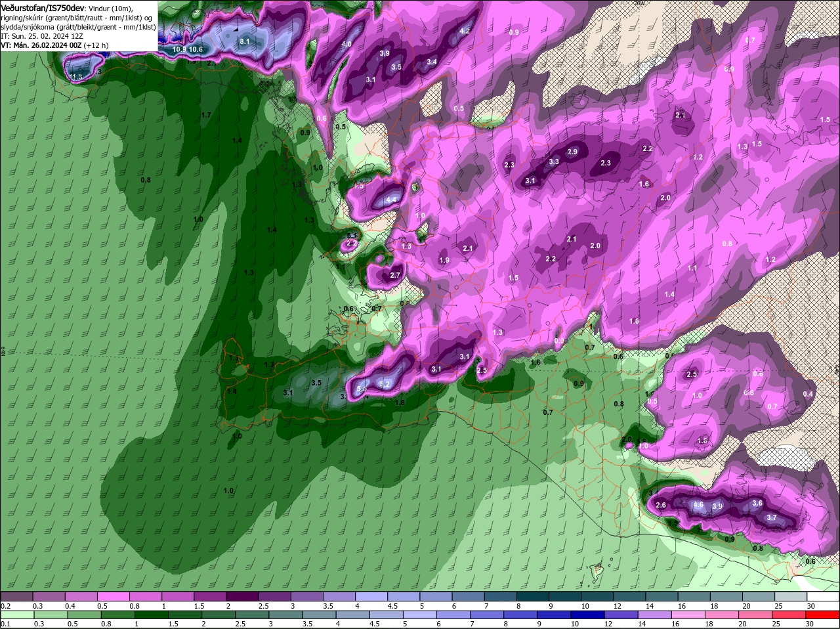
Task: Click the 0.2 label on the snow scale
Action: coord(5,606)
